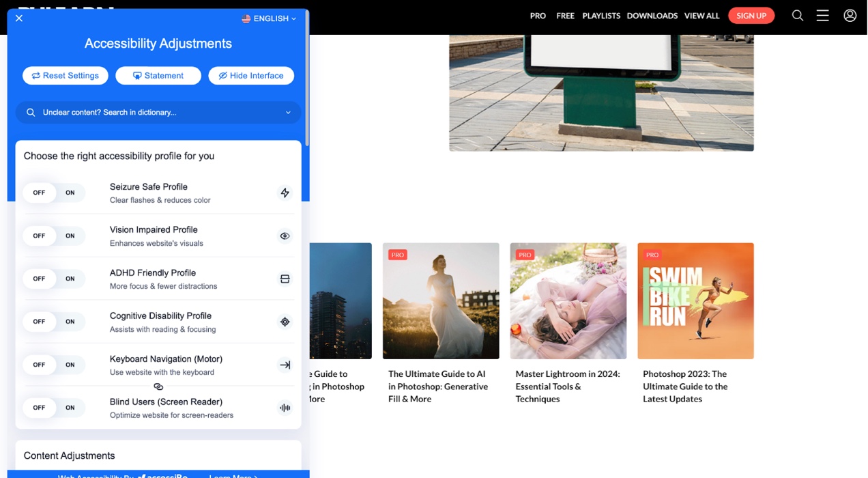Turn ON Blind Users (Screen Reader)
868x478 pixels.
click(70, 408)
